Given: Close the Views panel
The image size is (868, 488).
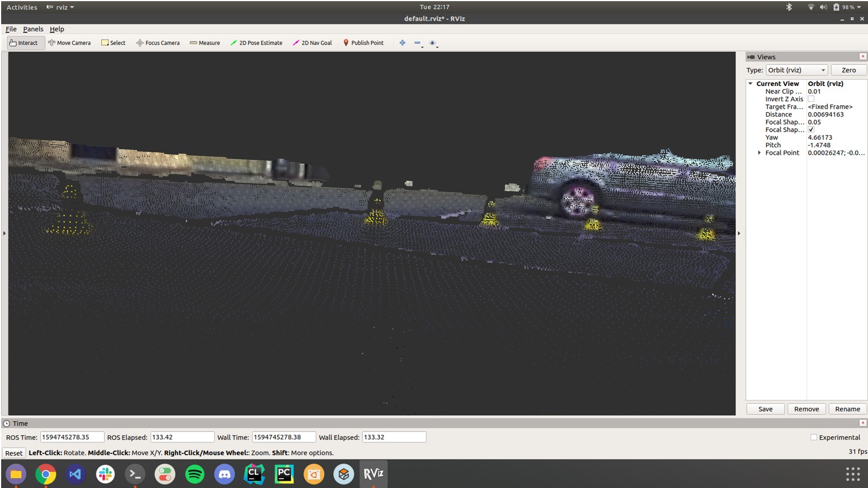Looking at the screenshot, I should coord(863,57).
